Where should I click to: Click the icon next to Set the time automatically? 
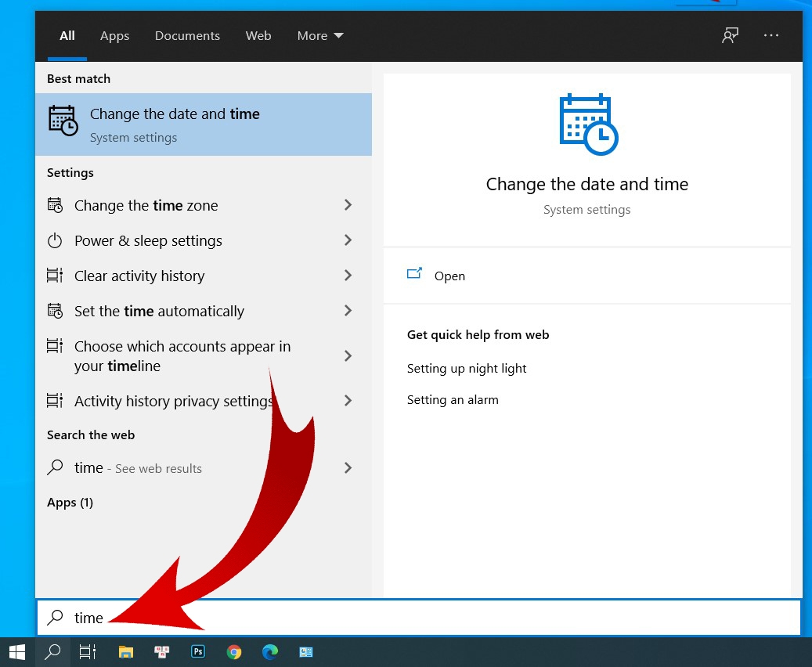click(x=55, y=311)
